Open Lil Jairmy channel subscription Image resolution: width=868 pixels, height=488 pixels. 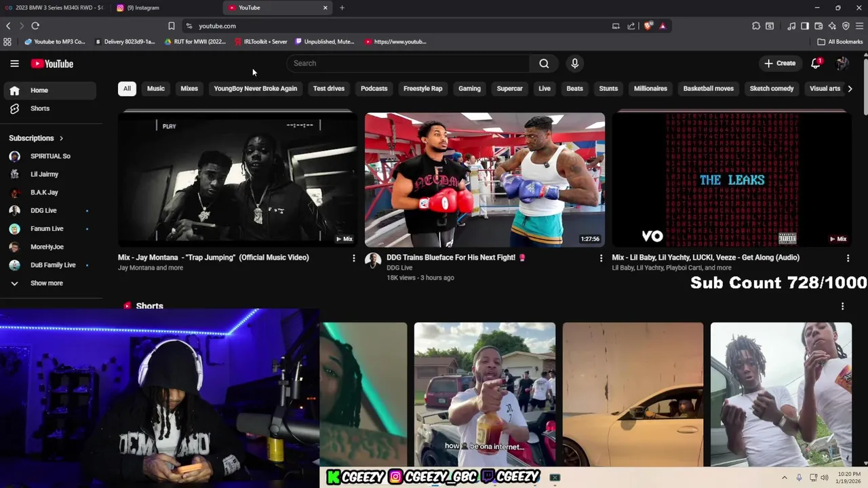click(x=50, y=174)
